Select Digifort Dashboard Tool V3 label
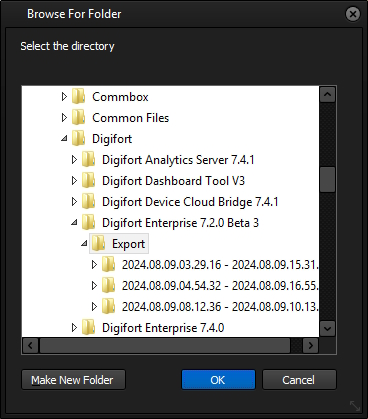 coord(173,181)
